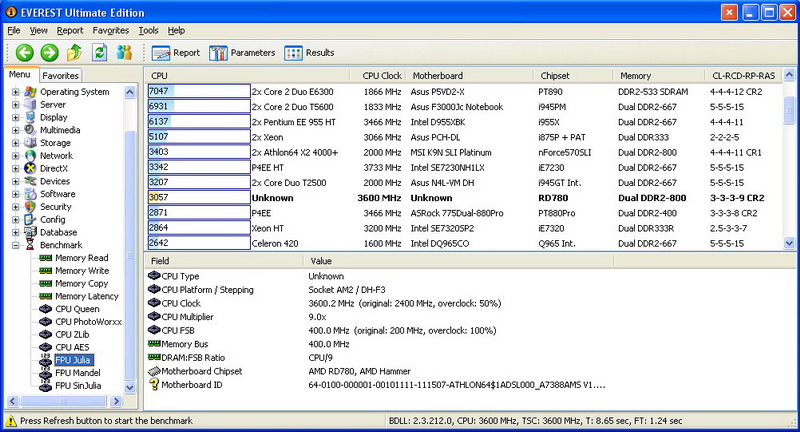Viewport: 800px width, 432px height.
Task: Sort by CPU Clock column header
Action: (378, 75)
